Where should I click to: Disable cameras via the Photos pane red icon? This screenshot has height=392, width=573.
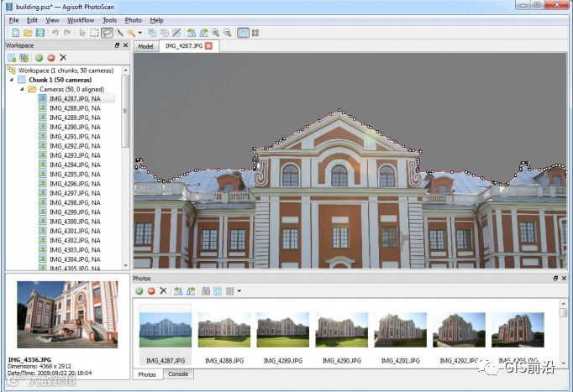tap(151, 291)
